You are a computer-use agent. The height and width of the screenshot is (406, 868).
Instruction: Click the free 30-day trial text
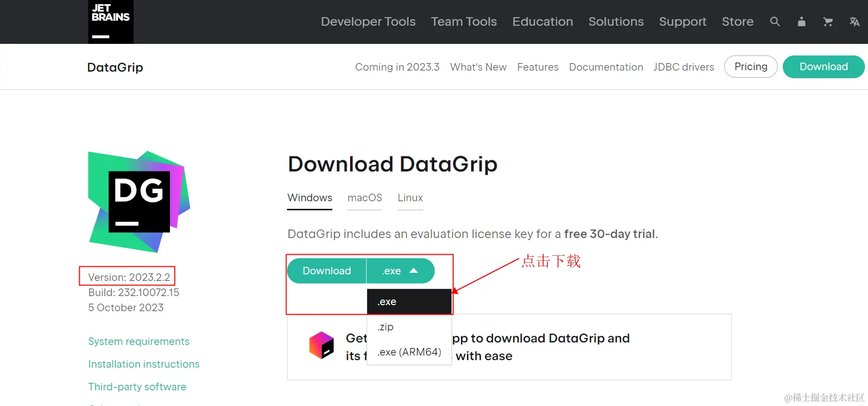point(610,234)
